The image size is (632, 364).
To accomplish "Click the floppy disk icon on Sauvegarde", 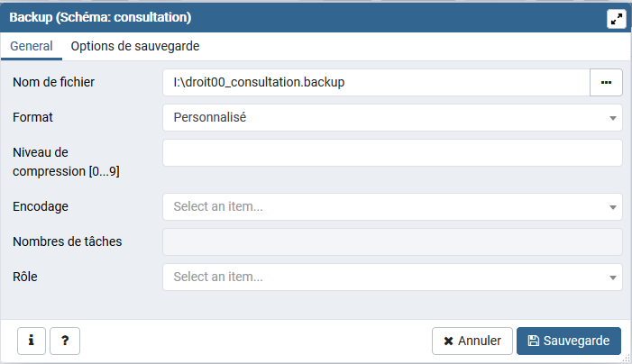I will [533, 341].
